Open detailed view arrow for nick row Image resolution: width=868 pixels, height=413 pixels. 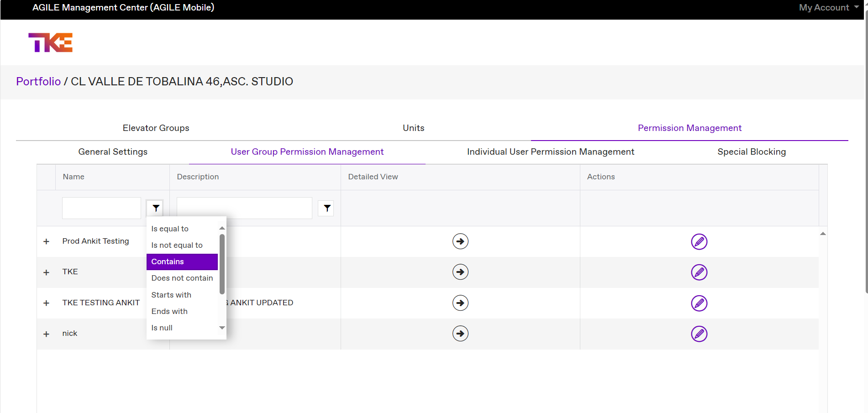click(460, 334)
